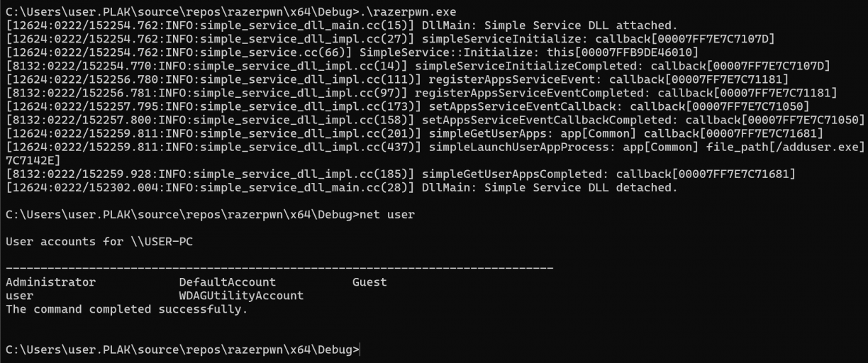The height and width of the screenshot is (363, 868).
Task: Click the Guest account name
Action: click(x=369, y=282)
